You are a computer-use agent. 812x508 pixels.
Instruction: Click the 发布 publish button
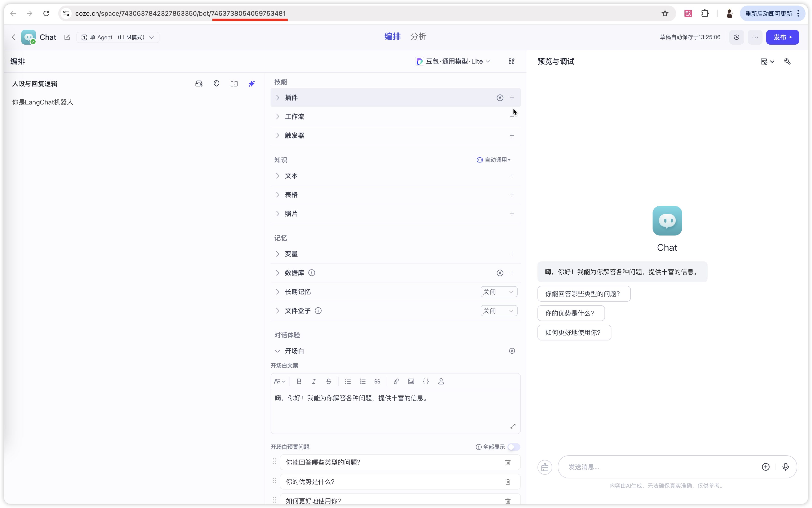[782, 37]
